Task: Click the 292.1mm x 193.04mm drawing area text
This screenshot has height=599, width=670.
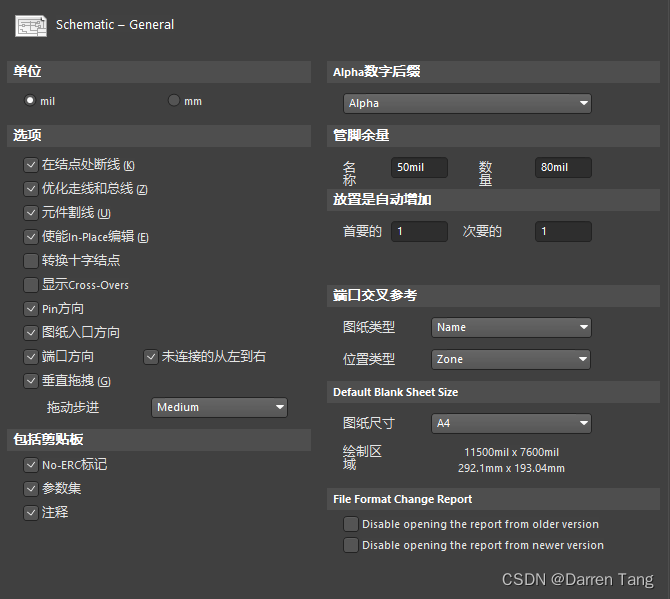Action: pyautogui.click(x=511, y=468)
